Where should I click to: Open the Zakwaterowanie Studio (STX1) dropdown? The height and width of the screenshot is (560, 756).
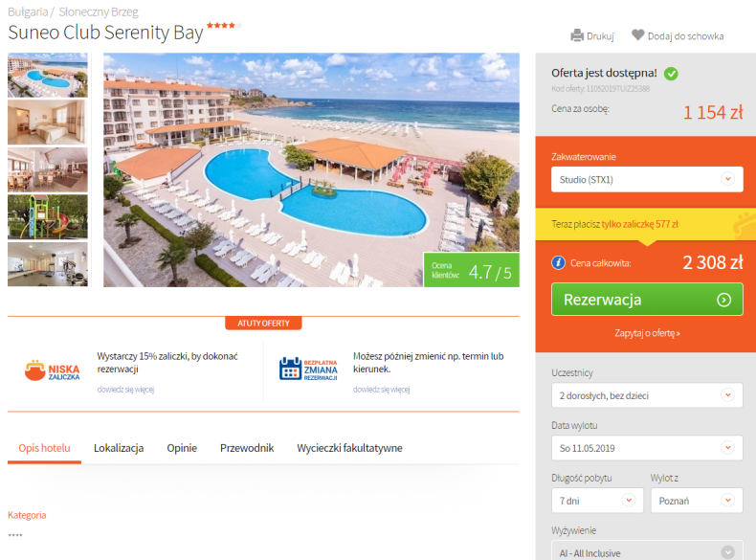[x=647, y=179]
